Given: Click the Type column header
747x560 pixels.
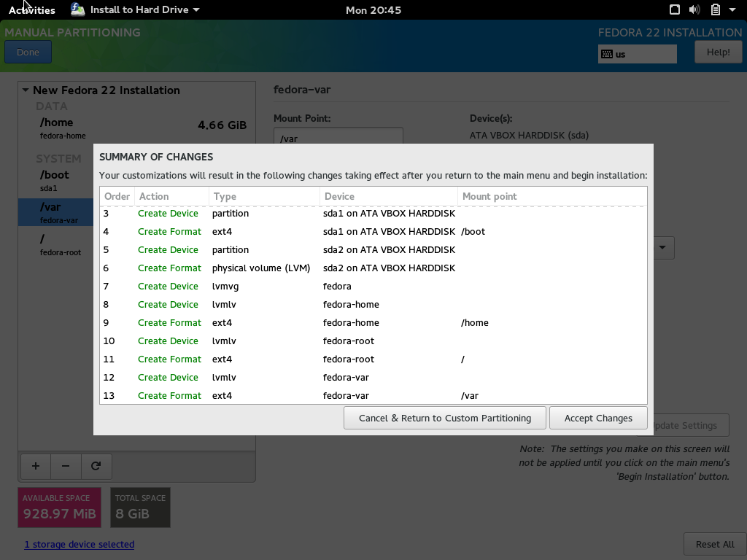Looking at the screenshot, I should [264, 196].
